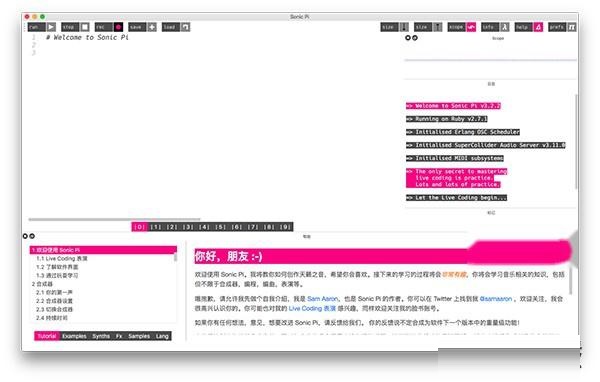Viewport: 600px width, 382px height.
Task: Switch to buffer 1 tab
Action: [x=155, y=227]
